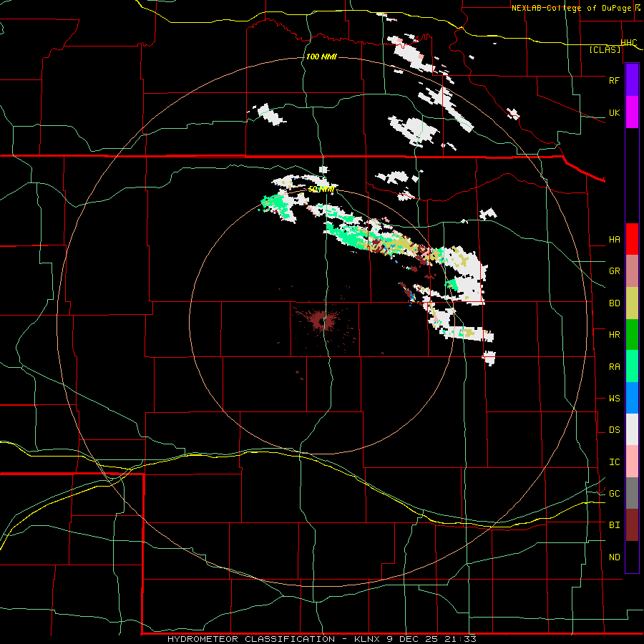Click the HYDROMETEOR CLASSIFICATION KLNX title at bottom
The image size is (644, 644).
(321, 639)
